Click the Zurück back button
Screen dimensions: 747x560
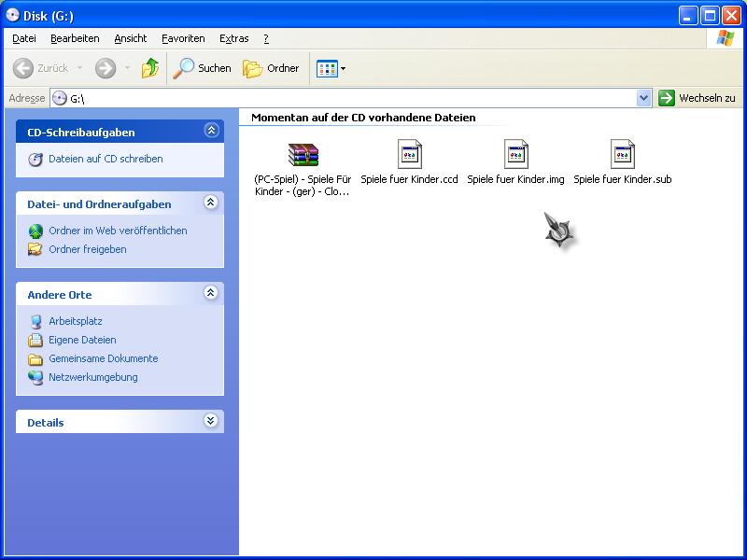42,68
